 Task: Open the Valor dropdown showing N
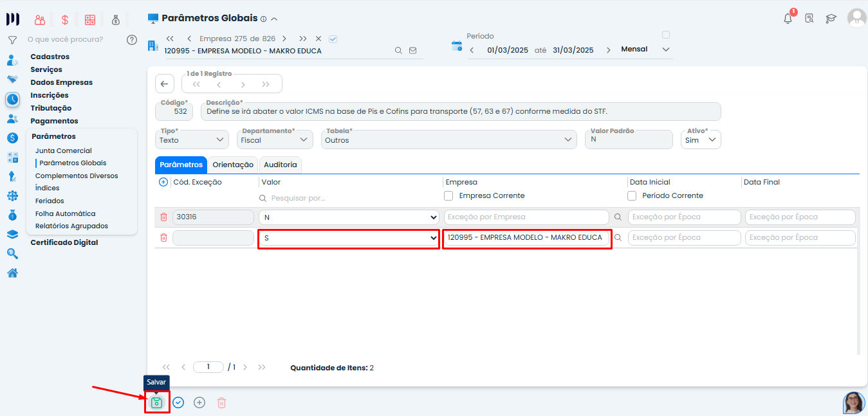pos(349,217)
